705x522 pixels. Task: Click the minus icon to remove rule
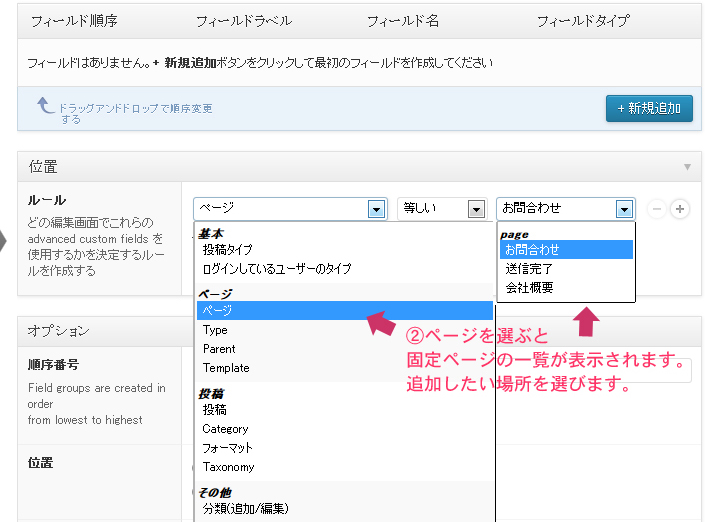(656, 209)
